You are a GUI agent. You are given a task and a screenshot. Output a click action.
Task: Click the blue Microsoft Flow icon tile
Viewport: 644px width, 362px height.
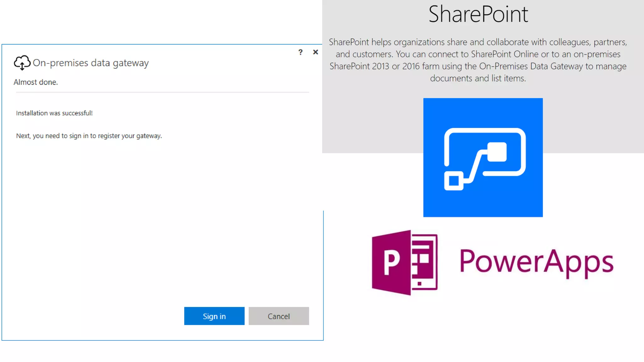pyautogui.click(x=483, y=157)
